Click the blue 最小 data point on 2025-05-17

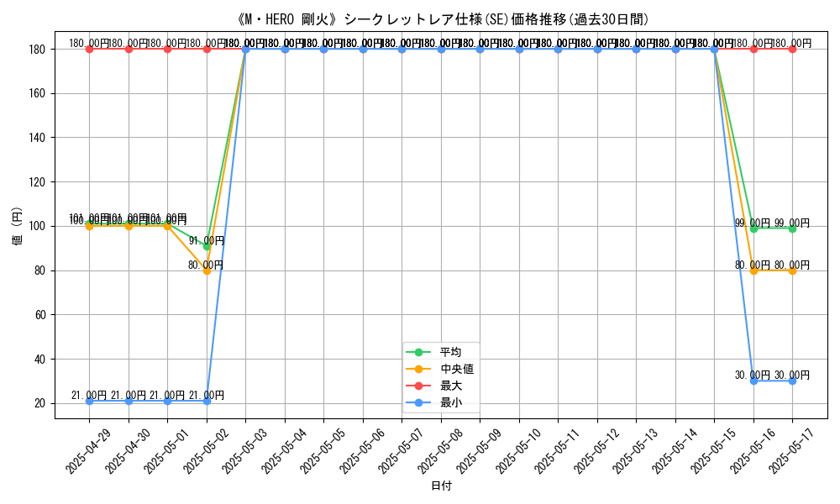[792, 381]
